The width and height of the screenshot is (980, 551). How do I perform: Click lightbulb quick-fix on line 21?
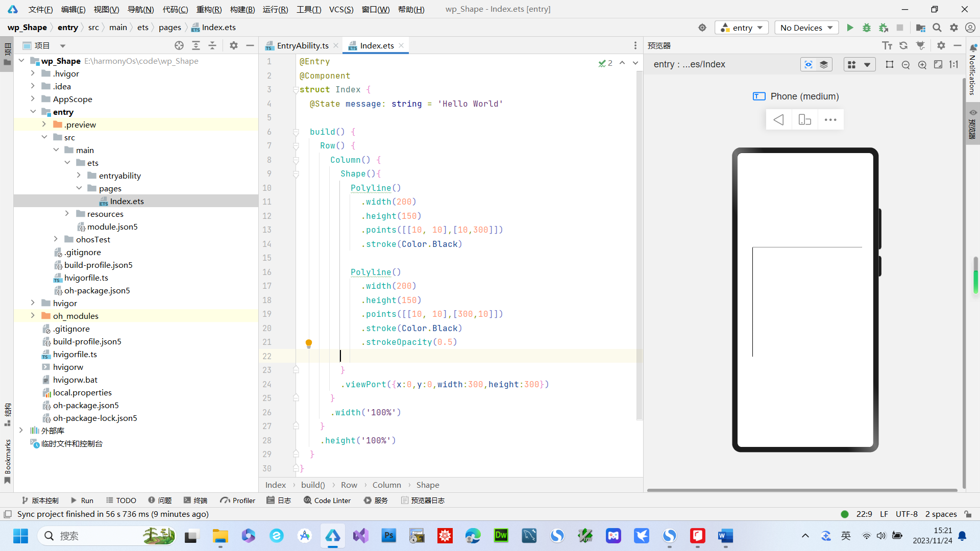point(309,343)
